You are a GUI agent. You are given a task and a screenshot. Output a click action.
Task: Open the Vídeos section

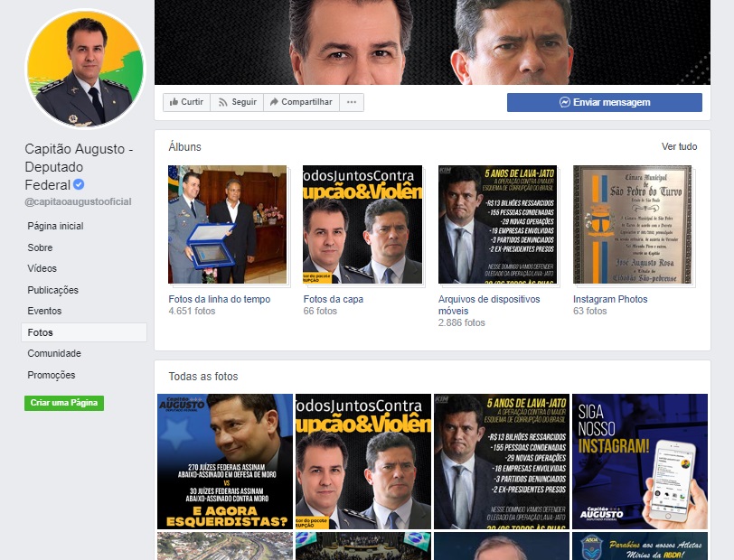[x=42, y=268]
